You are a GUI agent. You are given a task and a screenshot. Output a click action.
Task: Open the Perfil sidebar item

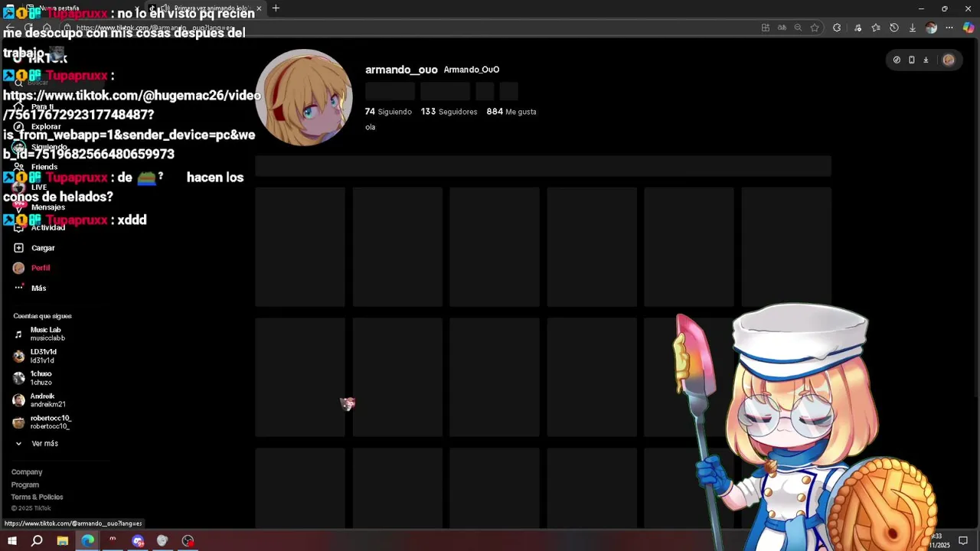coord(31,268)
